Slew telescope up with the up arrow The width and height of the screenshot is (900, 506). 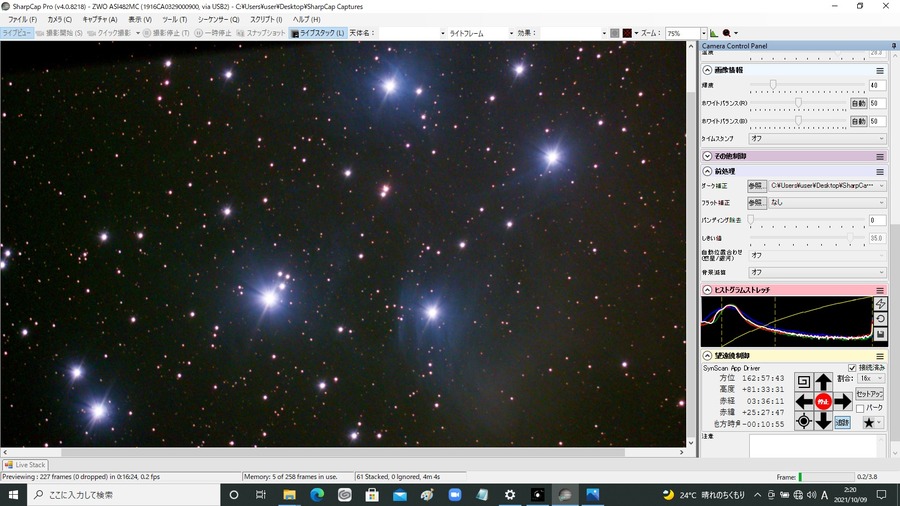point(823,382)
